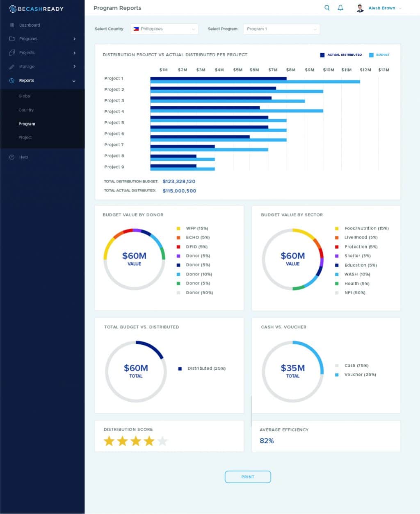
Task: Click the Cash vs. Voucher donut chart
Action: (x=293, y=371)
